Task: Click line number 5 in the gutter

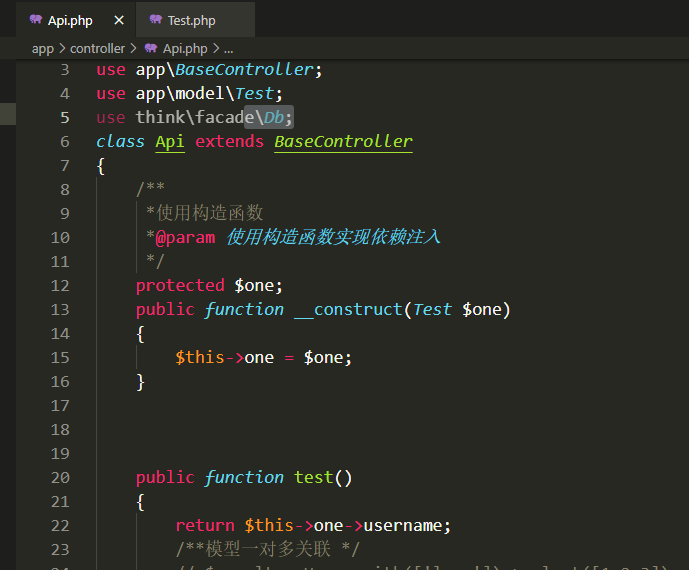Action: coord(65,117)
